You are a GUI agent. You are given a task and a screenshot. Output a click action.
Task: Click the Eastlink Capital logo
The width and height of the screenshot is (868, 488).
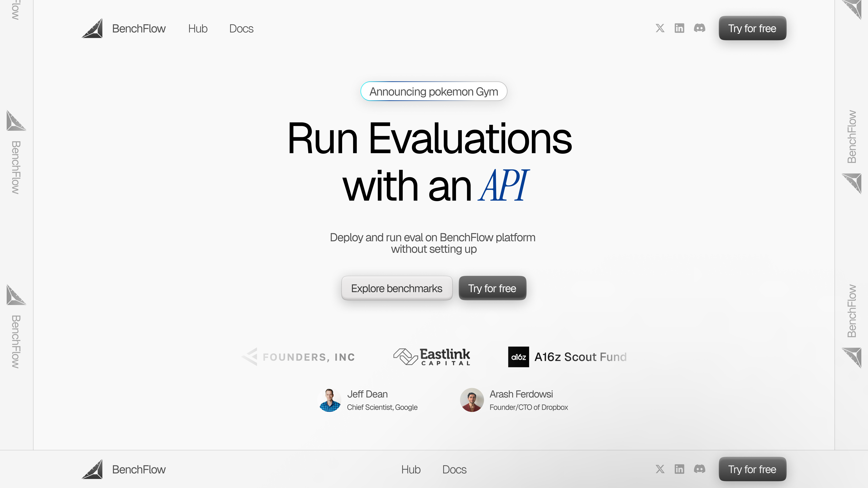[432, 357]
